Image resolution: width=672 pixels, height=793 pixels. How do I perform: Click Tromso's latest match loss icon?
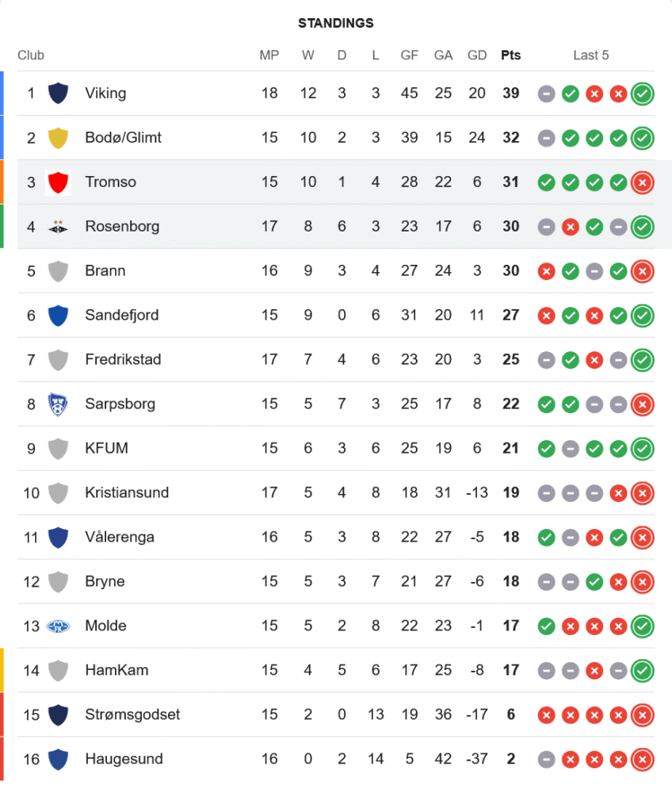click(x=642, y=182)
